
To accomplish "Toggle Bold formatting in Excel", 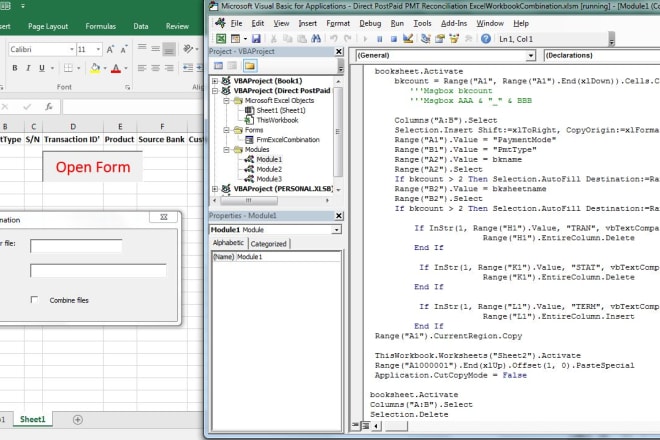I will (15, 68).
